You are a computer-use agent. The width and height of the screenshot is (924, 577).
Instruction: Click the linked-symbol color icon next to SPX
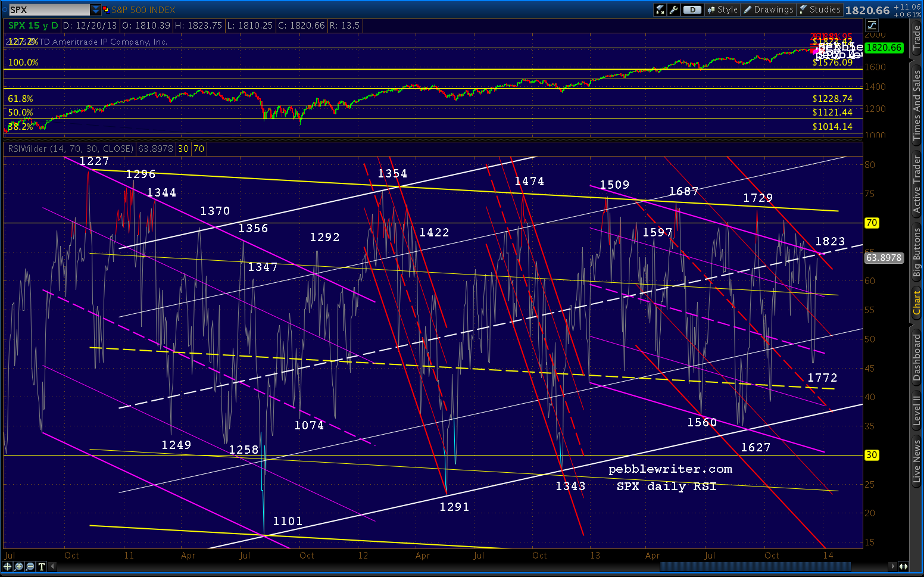[106, 10]
